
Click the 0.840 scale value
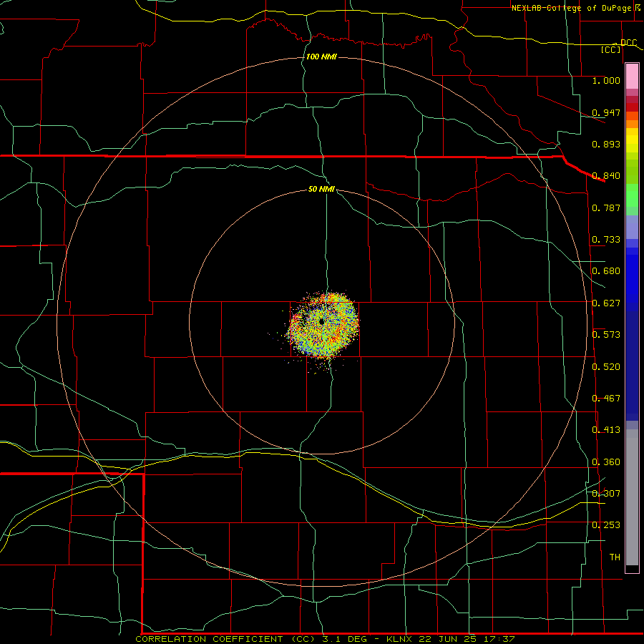pyautogui.click(x=606, y=176)
